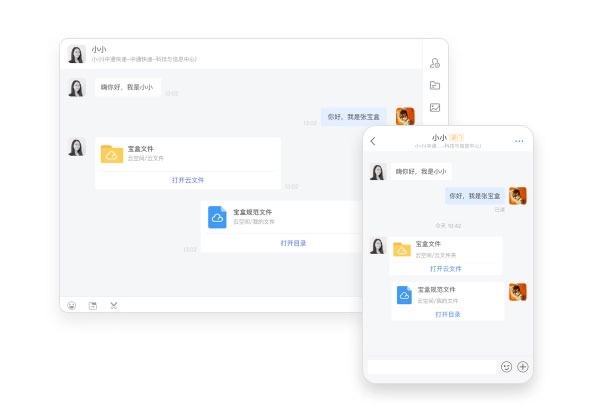Click the orange cartoon avatar in desktop chat

pos(405,117)
